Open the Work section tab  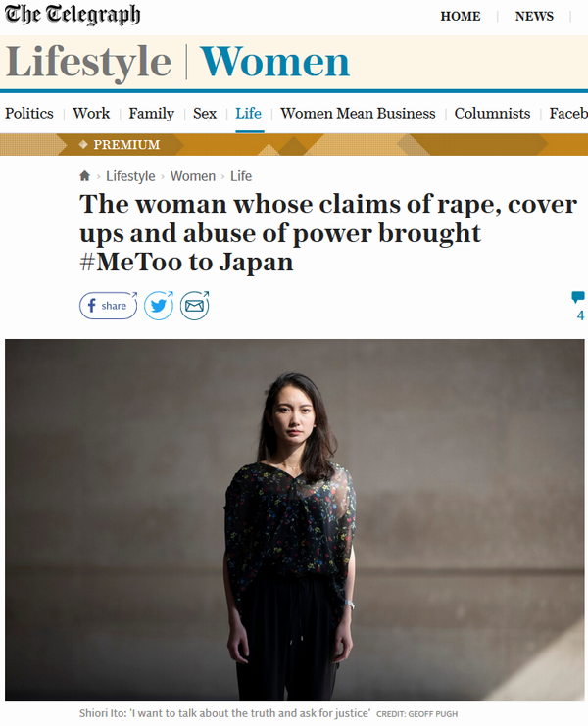tap(91, 114)
